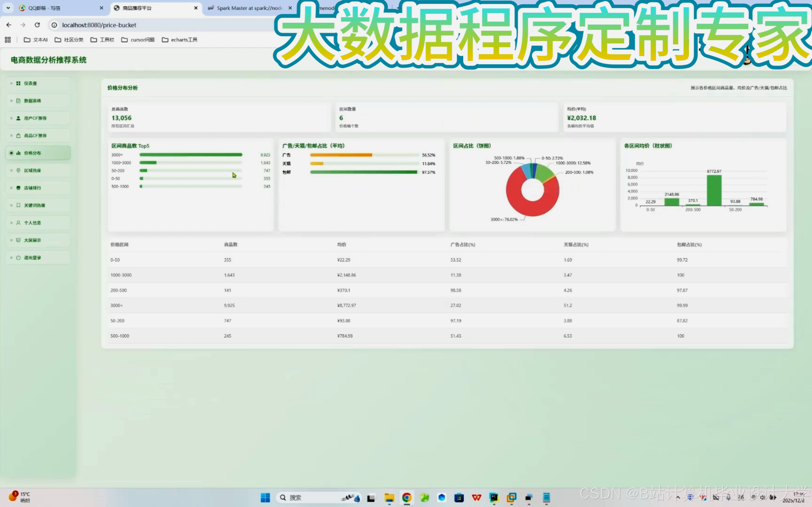Select the radio next to 个人信息

pos(11,222)
